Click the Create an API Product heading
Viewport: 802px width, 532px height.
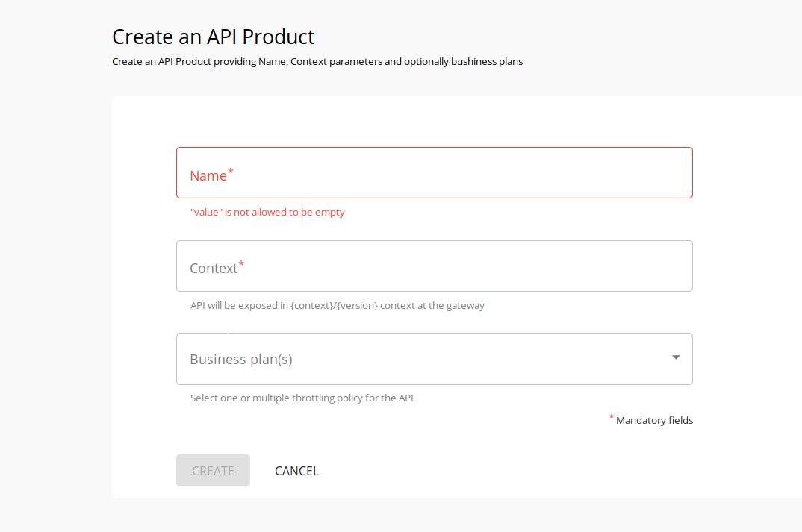coord(213,36)
